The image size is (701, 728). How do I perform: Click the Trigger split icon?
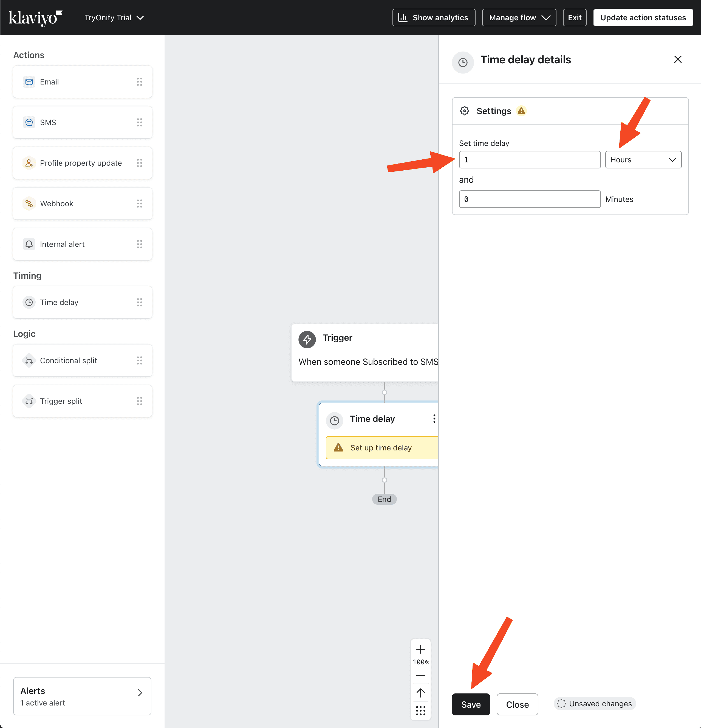(x=29, y=401)
